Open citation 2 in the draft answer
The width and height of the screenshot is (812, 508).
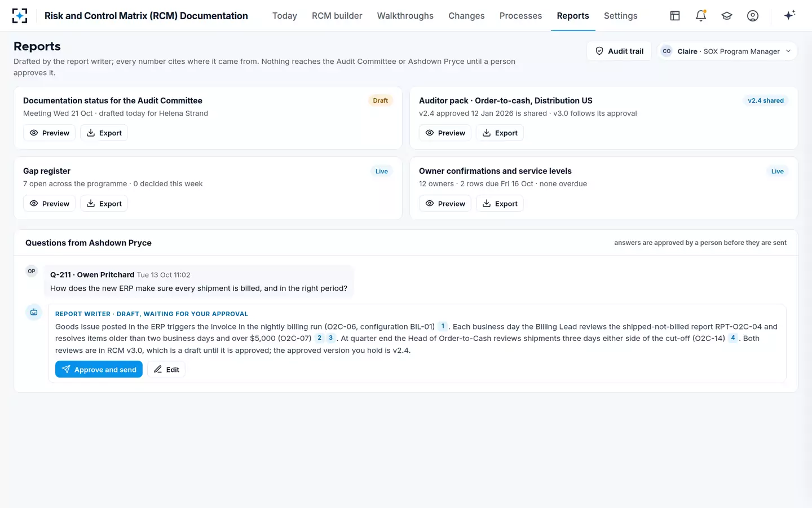tap(319, 338)
